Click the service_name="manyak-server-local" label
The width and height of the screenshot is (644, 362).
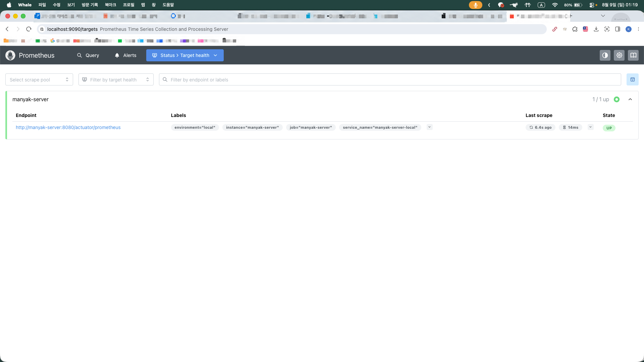coord(380,127)
